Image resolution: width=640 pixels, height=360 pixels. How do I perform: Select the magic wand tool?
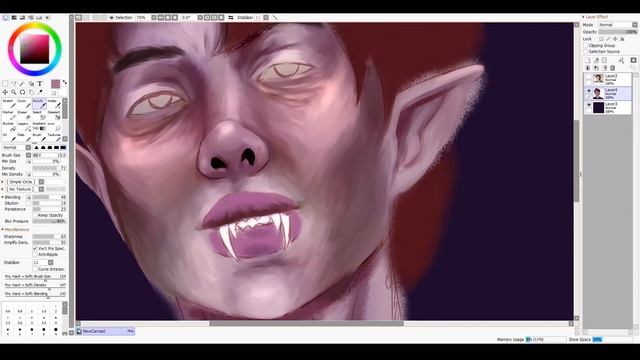22,84
